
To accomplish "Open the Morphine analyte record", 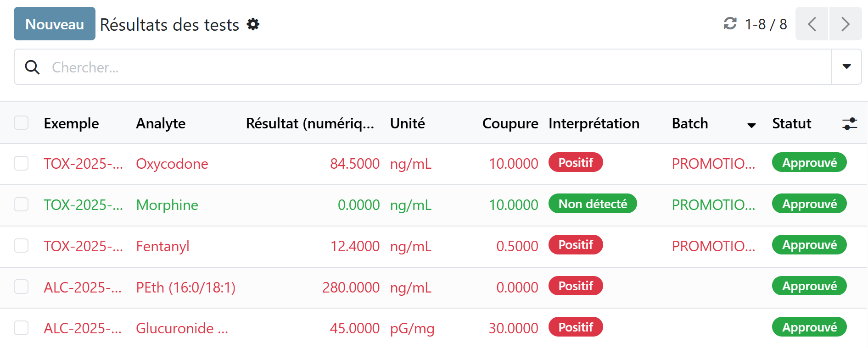I will (x=167, y=205).
